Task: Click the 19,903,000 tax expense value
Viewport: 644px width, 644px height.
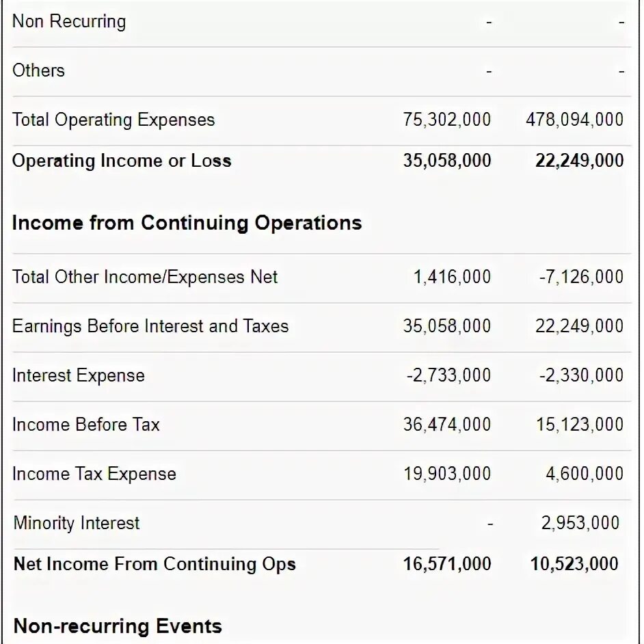Action: pyautogui.click(x=446, y=474)
